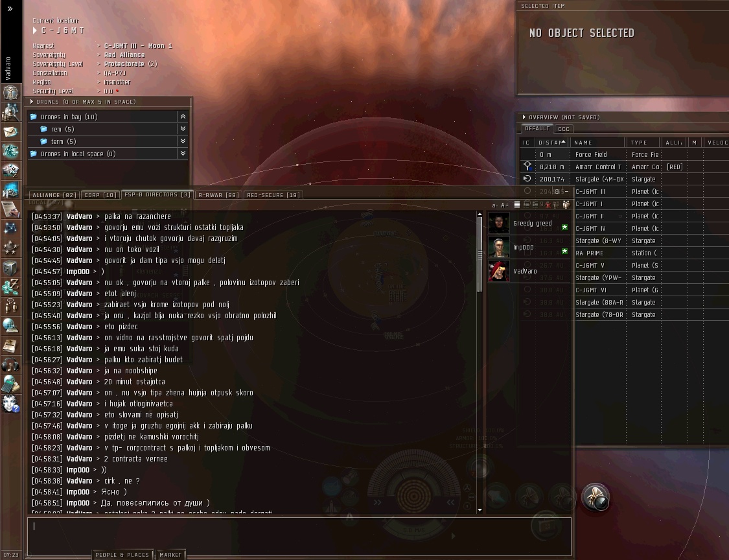The width and height of the screenshot is (729, 560).
Task: Select the Default overview tab
Action: tap(537, 128)
